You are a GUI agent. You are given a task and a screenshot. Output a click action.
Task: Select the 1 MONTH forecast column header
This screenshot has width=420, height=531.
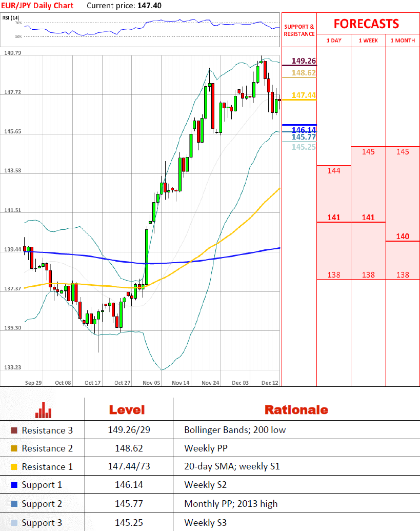403,41
